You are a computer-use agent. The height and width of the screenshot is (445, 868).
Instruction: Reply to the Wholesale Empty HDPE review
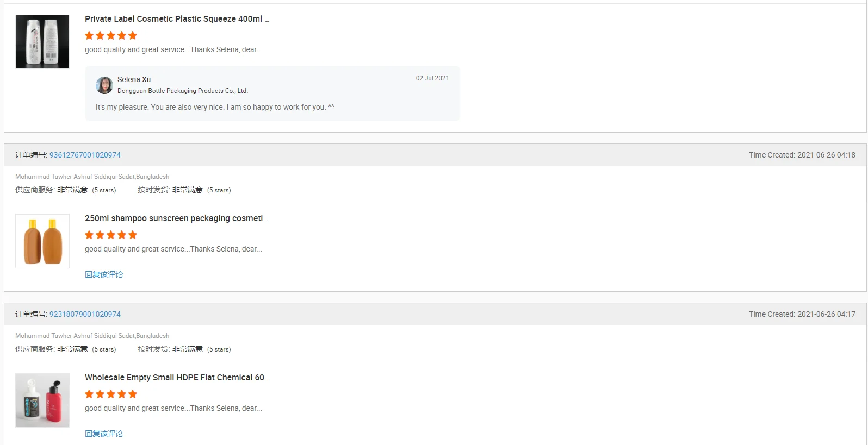(x=104, y=434)
